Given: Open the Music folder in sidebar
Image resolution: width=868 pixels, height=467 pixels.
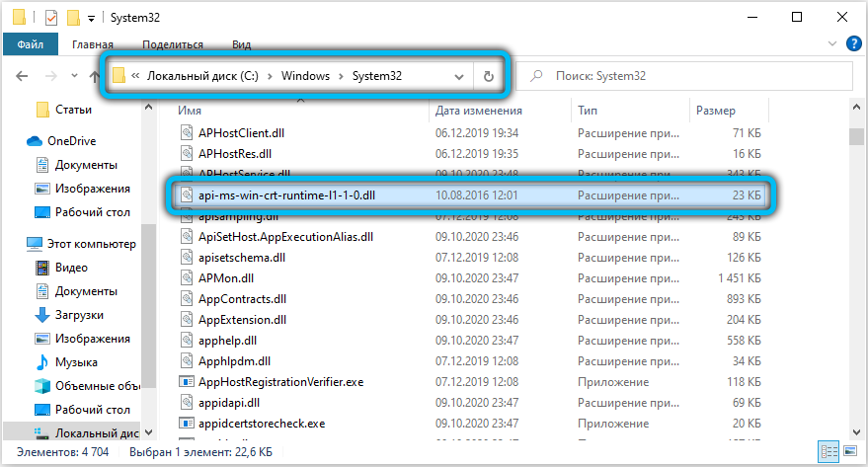Looking at the screenshot, I should (42, 361).
